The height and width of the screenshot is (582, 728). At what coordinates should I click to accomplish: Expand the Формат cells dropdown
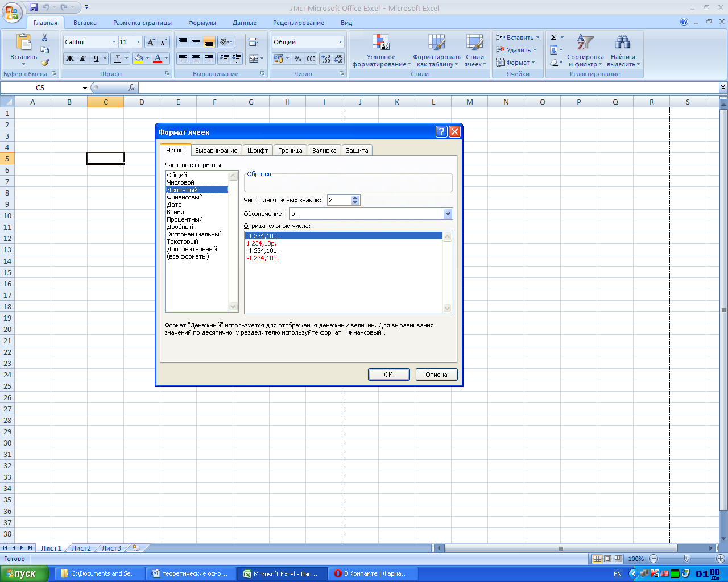[533, 63]
